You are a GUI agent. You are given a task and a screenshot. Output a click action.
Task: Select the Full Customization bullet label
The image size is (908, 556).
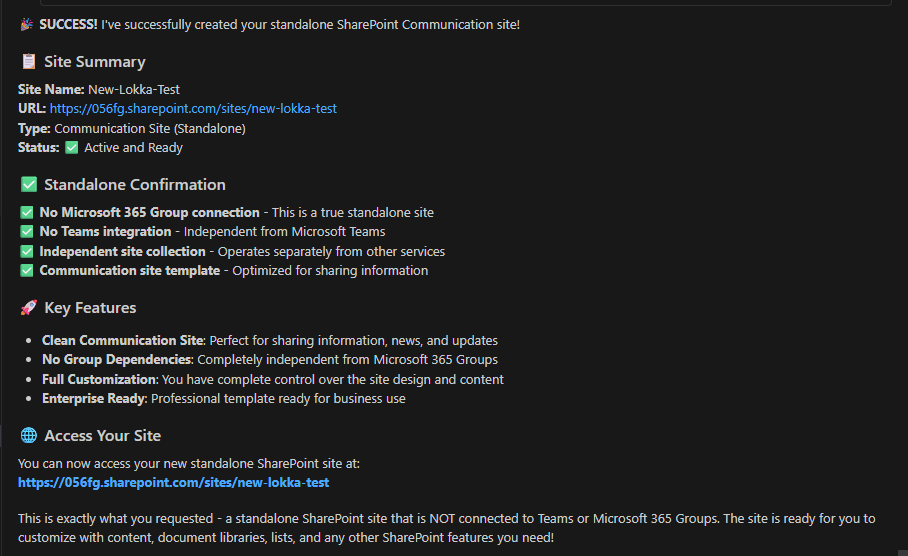[x=99, y=380]
